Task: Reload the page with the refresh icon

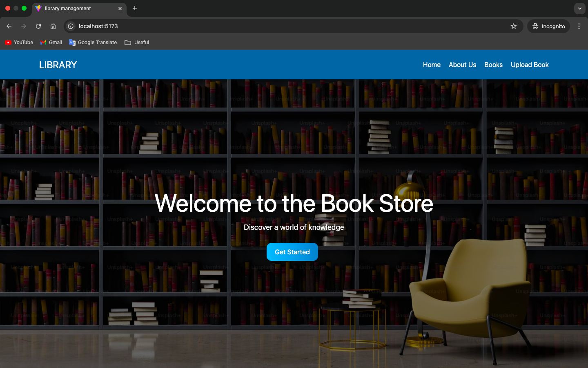Action: (38, 26)
